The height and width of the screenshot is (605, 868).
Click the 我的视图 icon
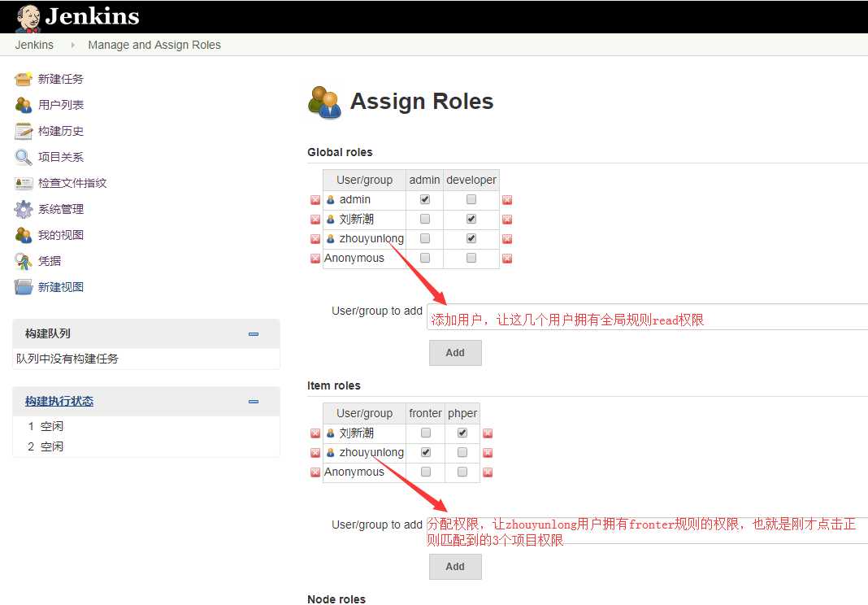pos(24,236)
